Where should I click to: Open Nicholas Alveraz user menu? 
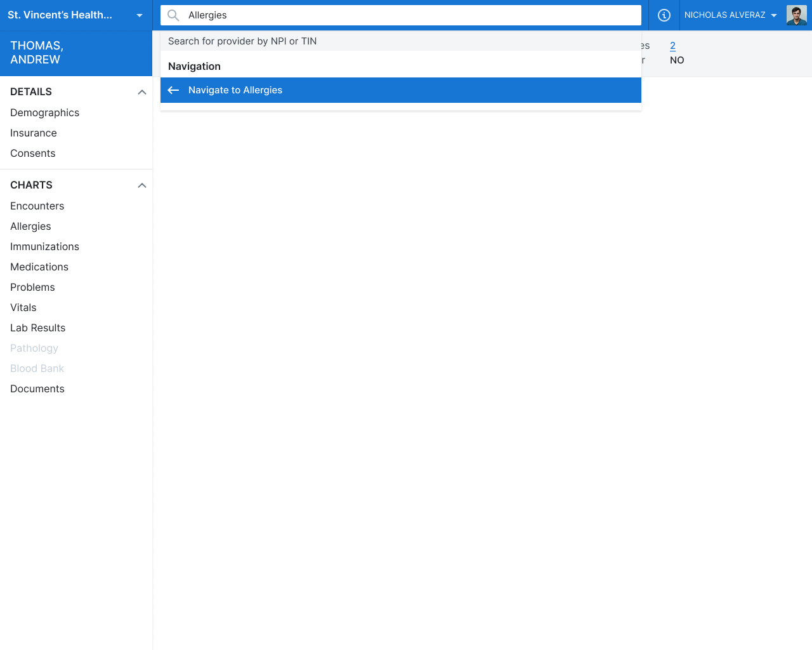coord(731,15)
